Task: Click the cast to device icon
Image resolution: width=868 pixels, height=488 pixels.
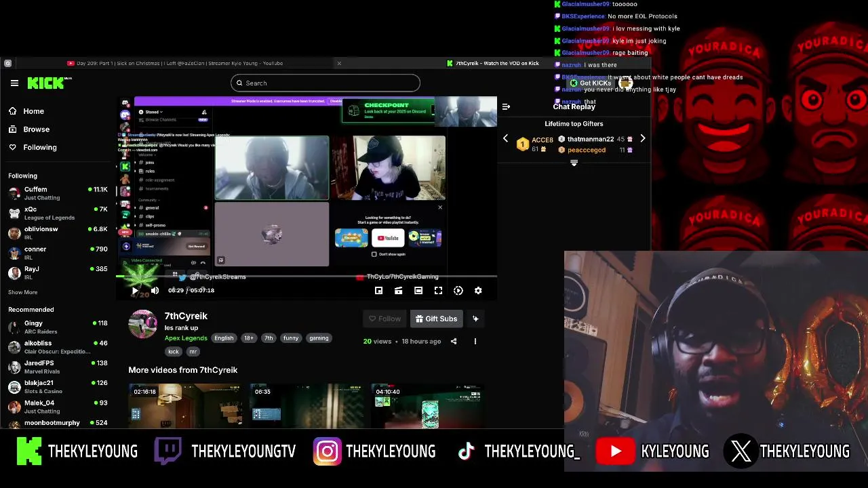Action: [x=399, y=290]
